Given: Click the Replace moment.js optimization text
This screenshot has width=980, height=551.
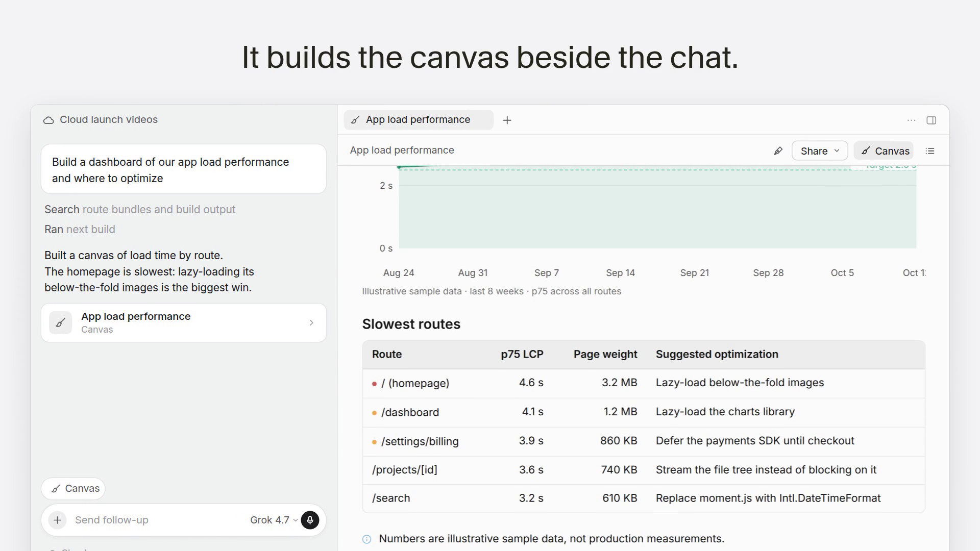Looking at the screenshot, I should (768, 498).
